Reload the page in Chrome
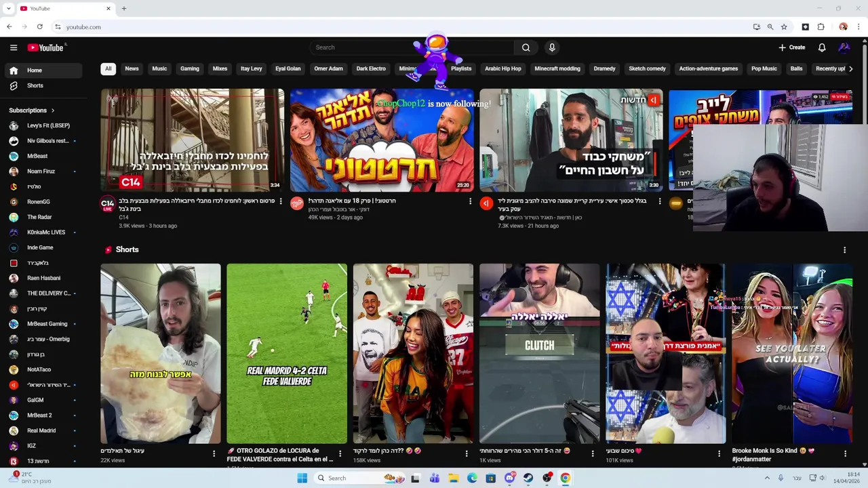Viewport: 868px width, 488px height. click(40, 27)
